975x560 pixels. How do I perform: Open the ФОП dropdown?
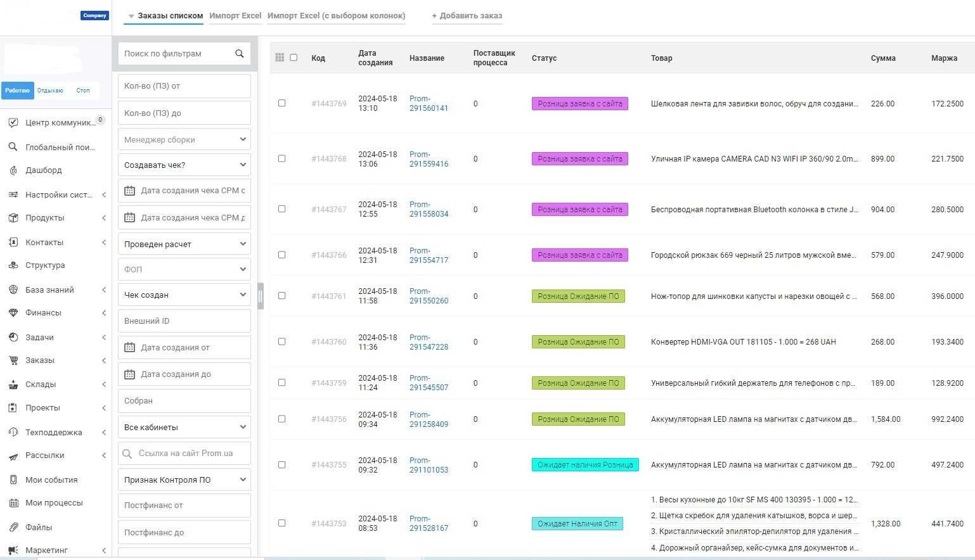(184, 269)
